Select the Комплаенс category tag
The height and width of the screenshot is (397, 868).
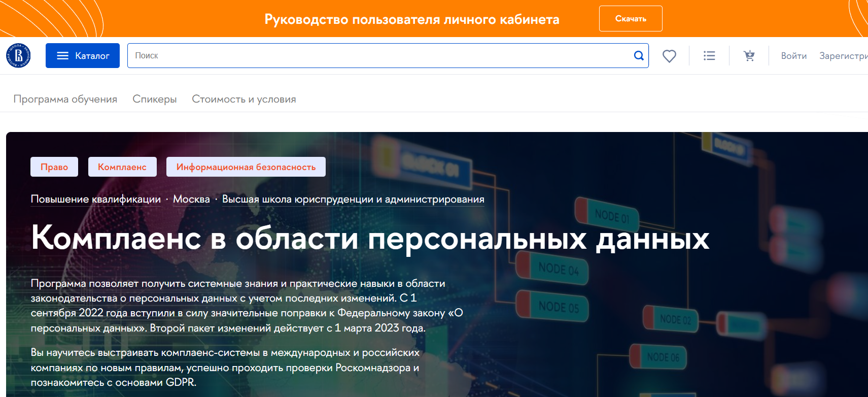122,167
